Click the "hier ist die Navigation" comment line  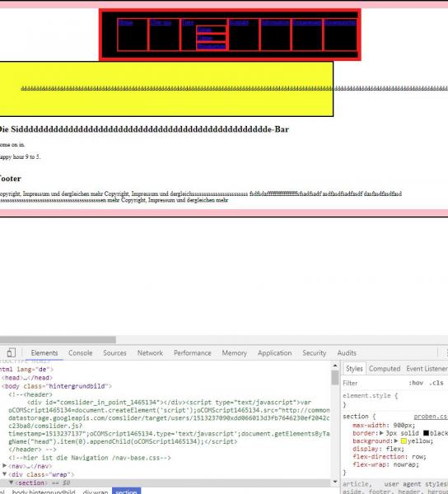(x=90, y=458)
